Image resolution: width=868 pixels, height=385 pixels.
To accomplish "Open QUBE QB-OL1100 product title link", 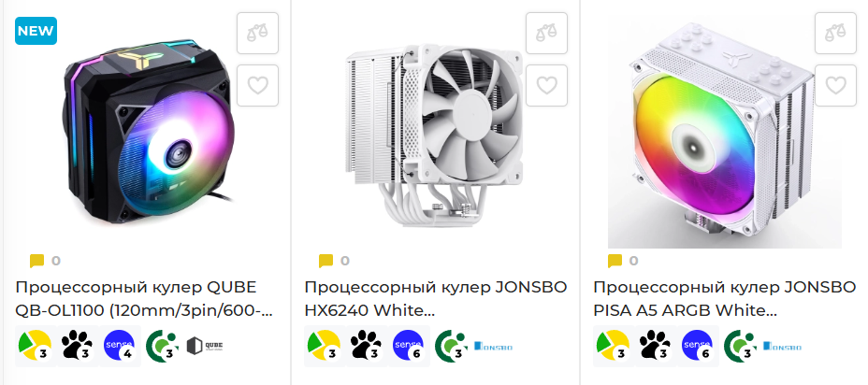I will click(x=144, y=299).
